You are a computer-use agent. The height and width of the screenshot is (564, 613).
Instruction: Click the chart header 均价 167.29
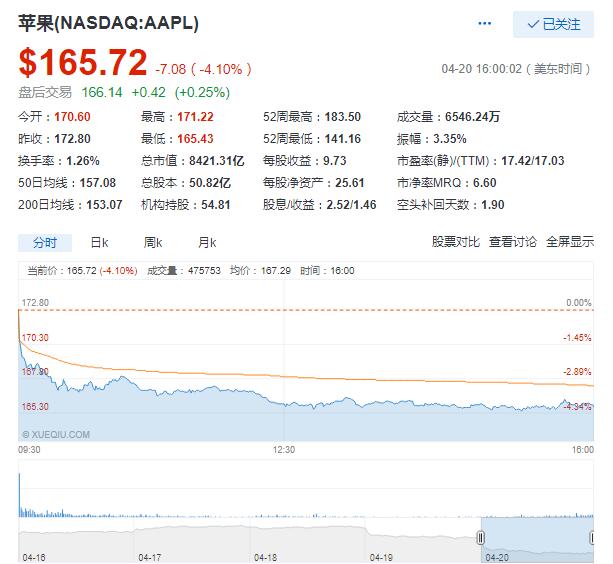point(260,270)
